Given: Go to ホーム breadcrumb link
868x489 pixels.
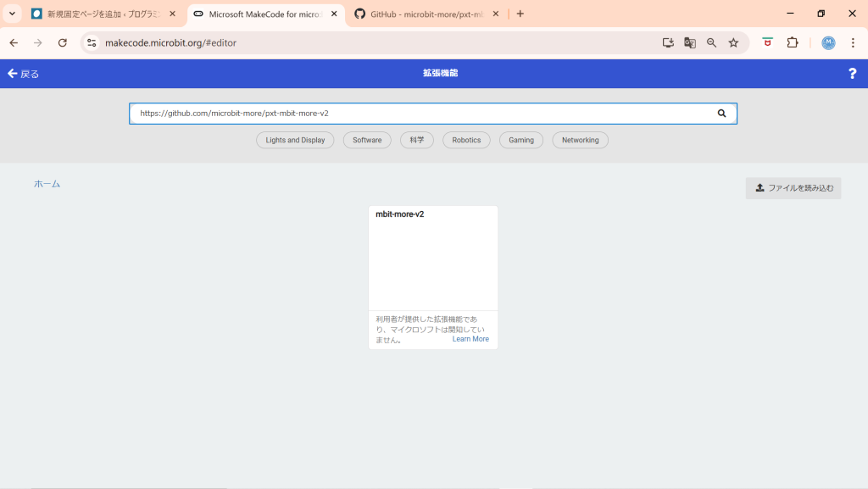Looking at the screenshot, I should (47, 184).
